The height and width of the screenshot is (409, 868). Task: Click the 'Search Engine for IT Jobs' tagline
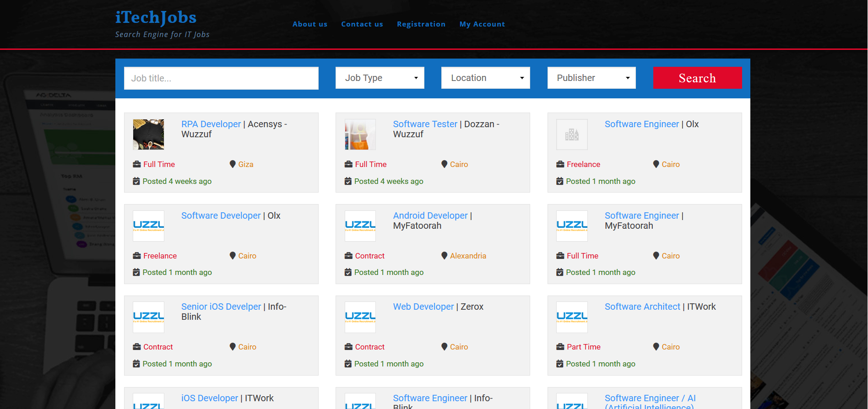[x=163, y=34]
